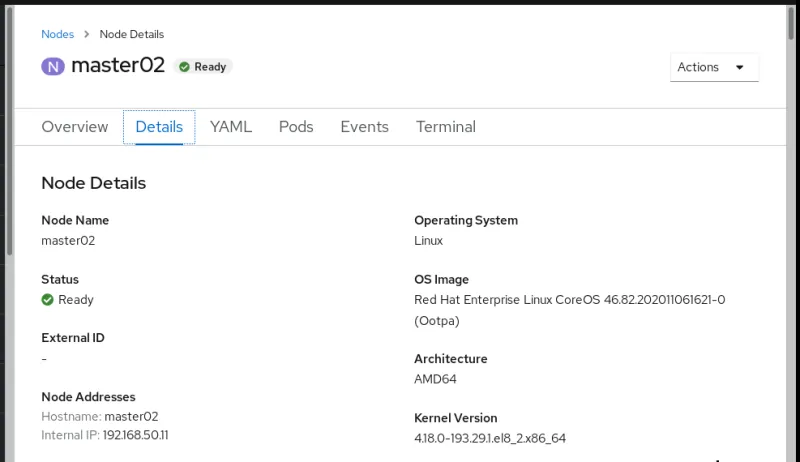This screenshot has height=462, width=800.
Task: Click the Internal IP address 192.168.50.11
Action: (135, 435)
